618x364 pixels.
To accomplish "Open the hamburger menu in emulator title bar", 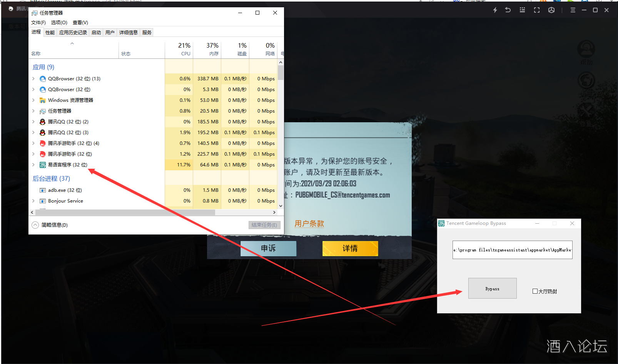I will pyautogui.click(x=573, y=10).
